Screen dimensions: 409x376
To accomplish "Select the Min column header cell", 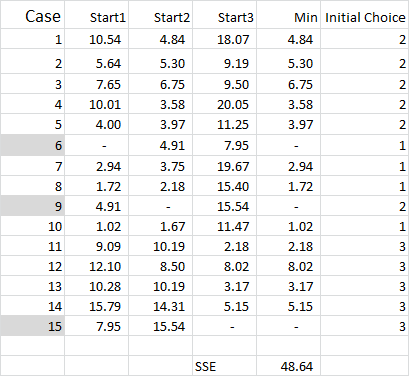I will point(289,14).
